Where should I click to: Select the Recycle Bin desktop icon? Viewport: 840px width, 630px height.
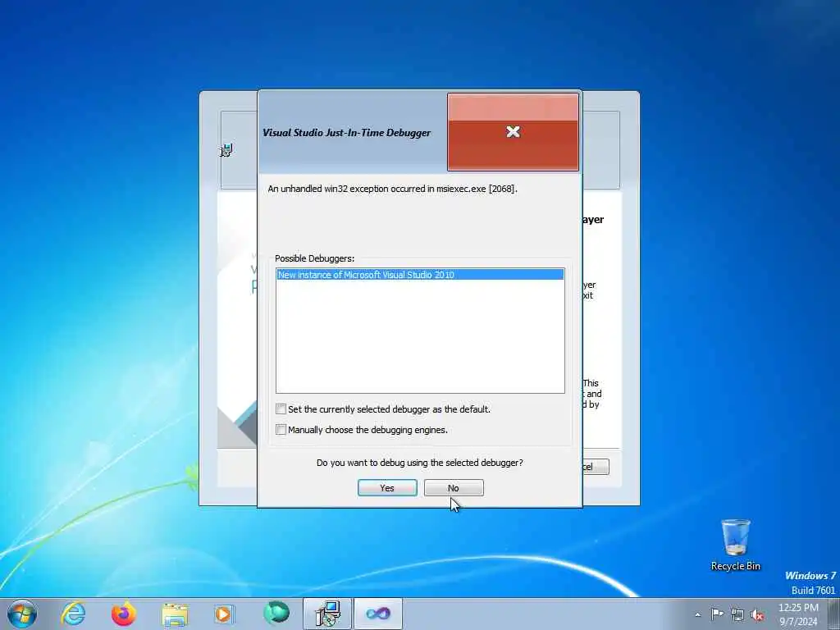736,545
